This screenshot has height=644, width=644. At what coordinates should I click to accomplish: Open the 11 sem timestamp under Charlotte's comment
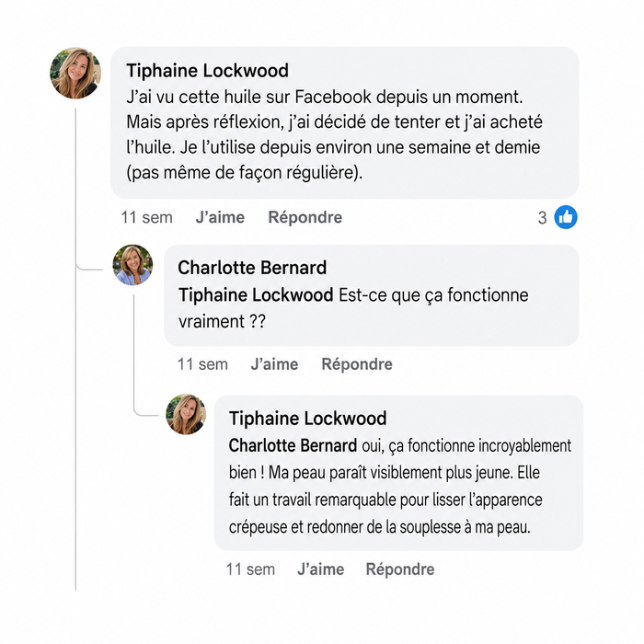tap(202, 364)
